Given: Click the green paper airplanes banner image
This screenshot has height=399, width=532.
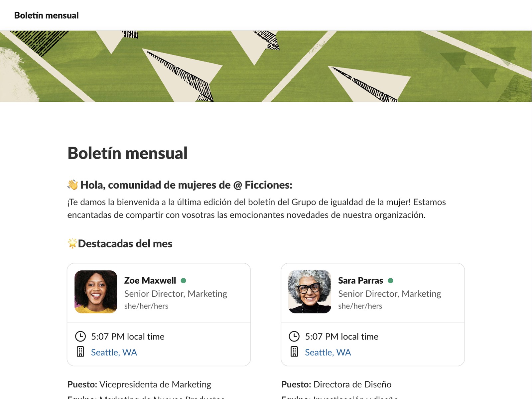Looking at the screenshot, I should (x=266, y=66).
